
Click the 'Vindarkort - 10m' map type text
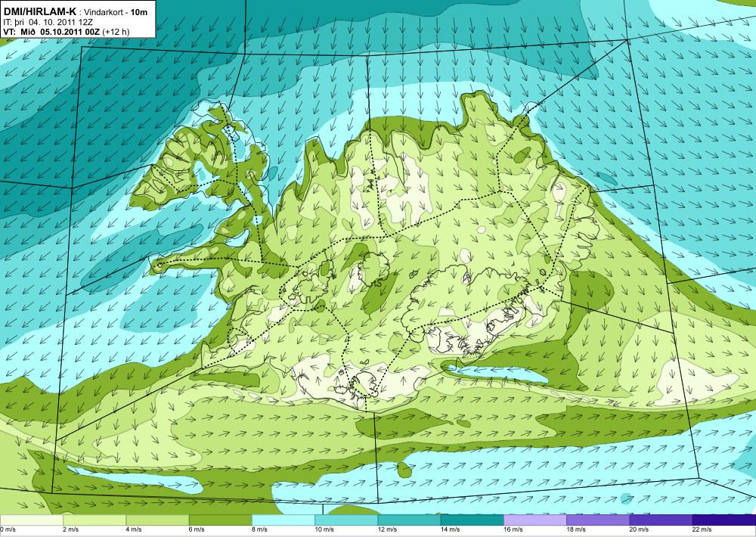[116, 13]
